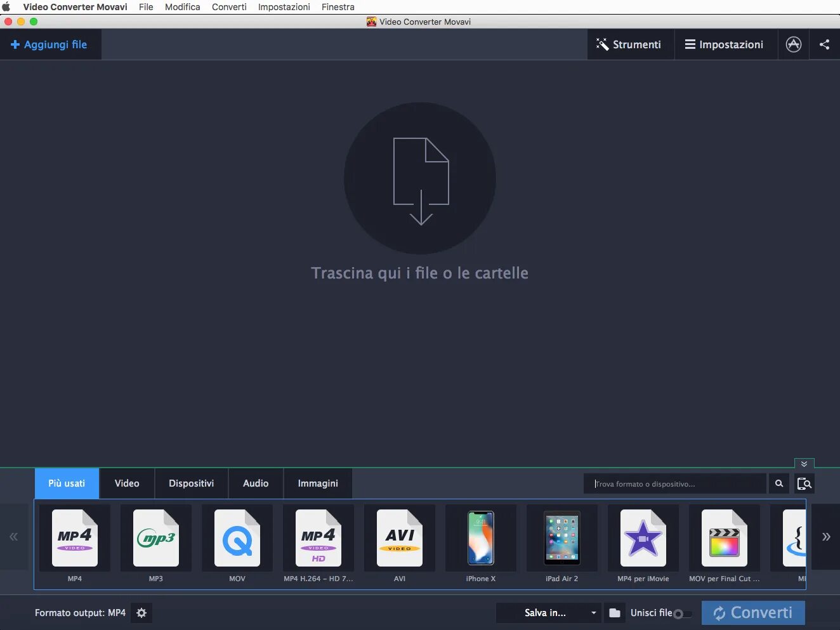The image size is (840, 630).
Task: Pick the MP4 H.264 HD preset icon
Action: click(x=318, y=538)
